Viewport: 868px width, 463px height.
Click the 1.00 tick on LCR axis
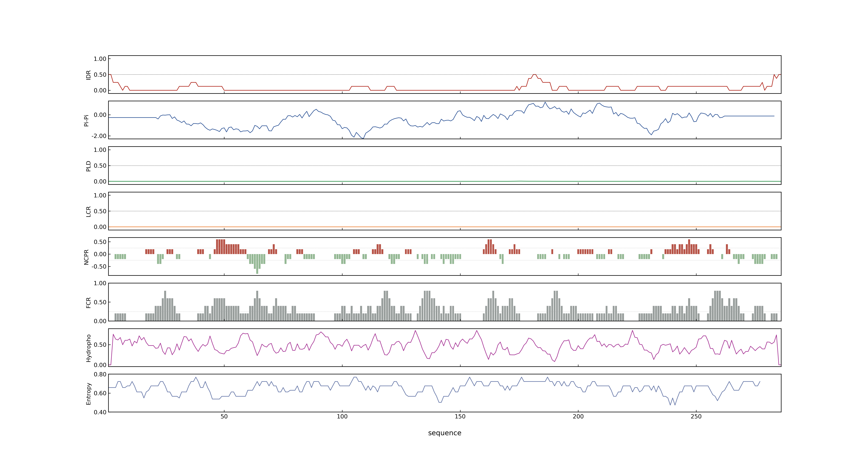[100, 195]
